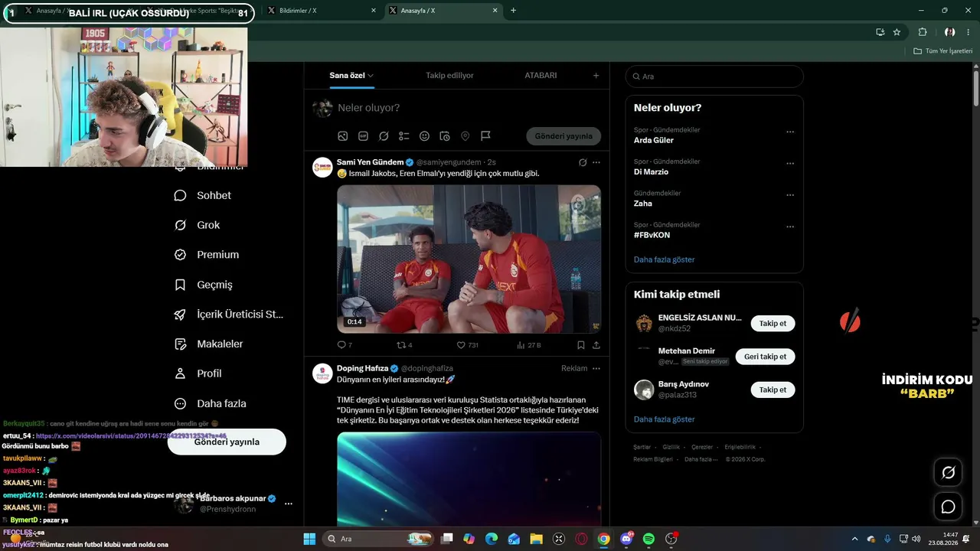
Task: Click the X search field
Action: [714, 77]
